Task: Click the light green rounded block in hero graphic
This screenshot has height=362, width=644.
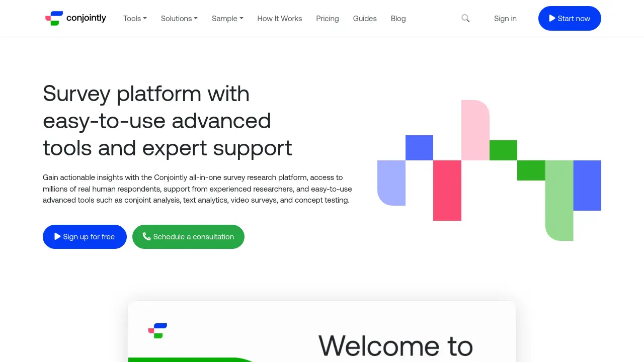Action: 559,200
